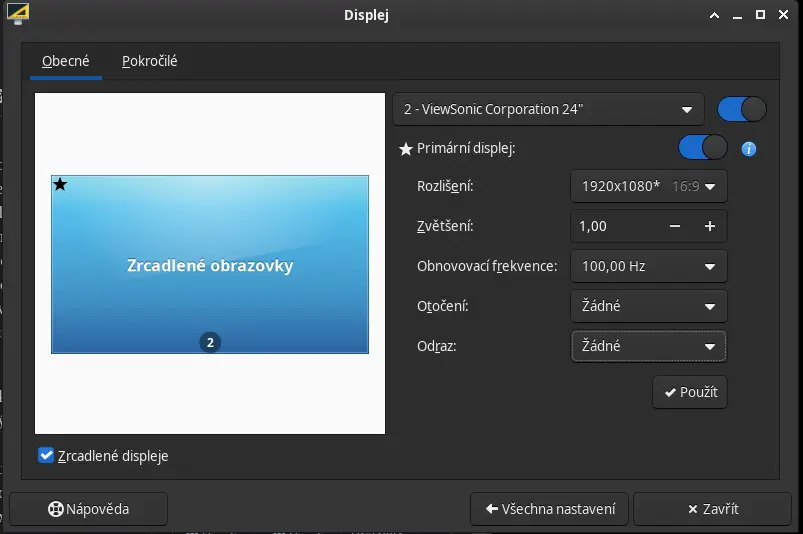Click the Primární displej label

[466, 148]
